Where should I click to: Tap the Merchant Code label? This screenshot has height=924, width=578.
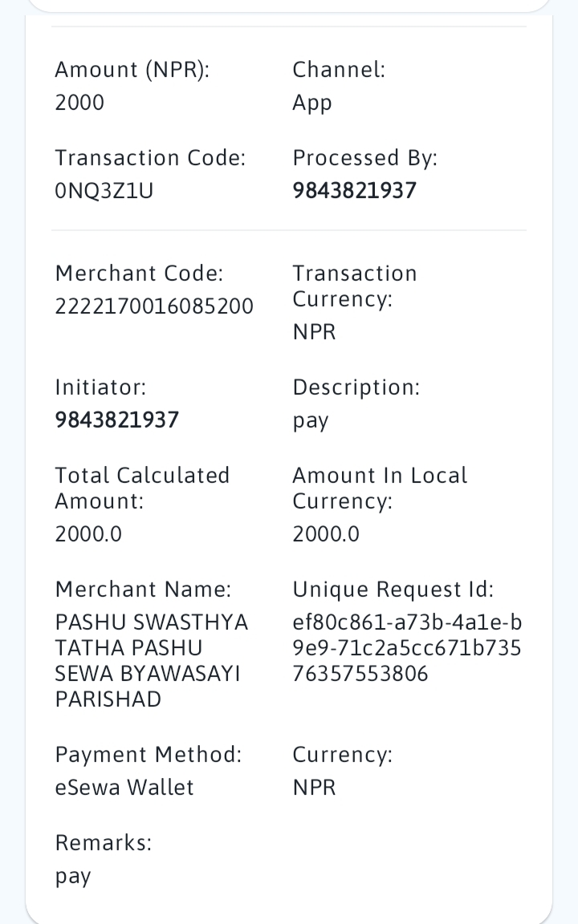(x=139, y=274)
